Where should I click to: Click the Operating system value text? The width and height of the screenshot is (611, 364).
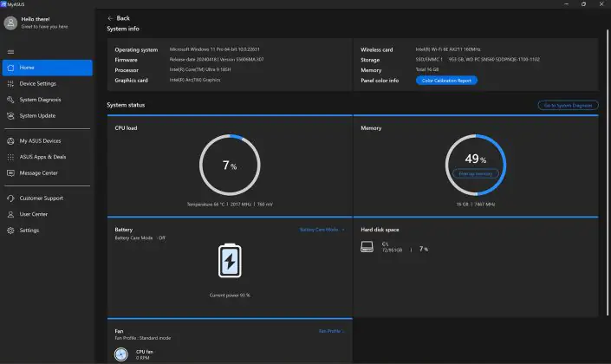pos(214,49)
